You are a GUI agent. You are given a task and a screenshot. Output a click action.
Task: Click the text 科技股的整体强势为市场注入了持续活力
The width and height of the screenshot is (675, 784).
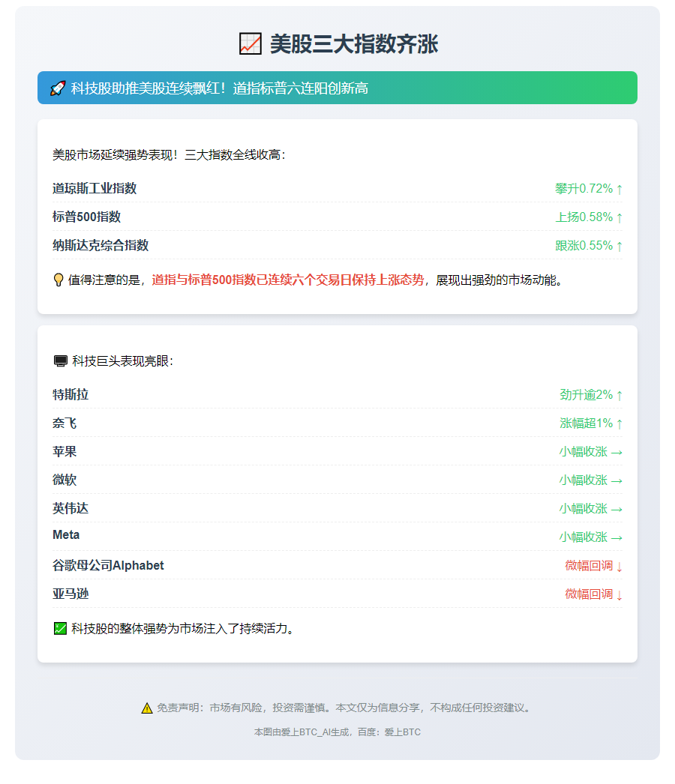coord(179,629)
